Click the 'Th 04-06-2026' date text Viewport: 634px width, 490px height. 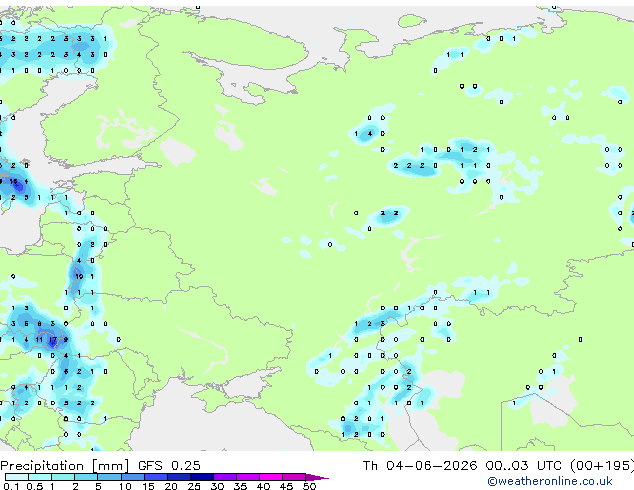[x=420, y=465]
